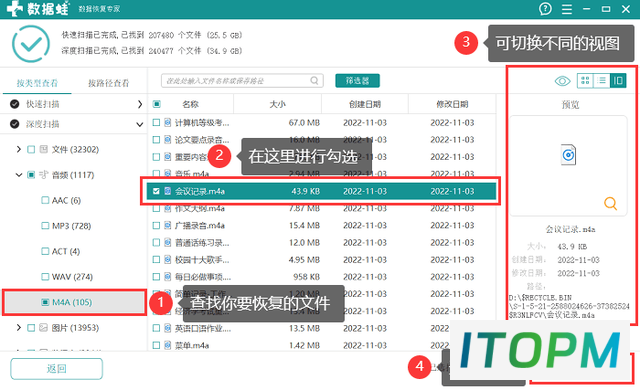The image size is (640, 390).
Task: Click file icon of 普通话练习录... row
Action: (x=167, y=242)
